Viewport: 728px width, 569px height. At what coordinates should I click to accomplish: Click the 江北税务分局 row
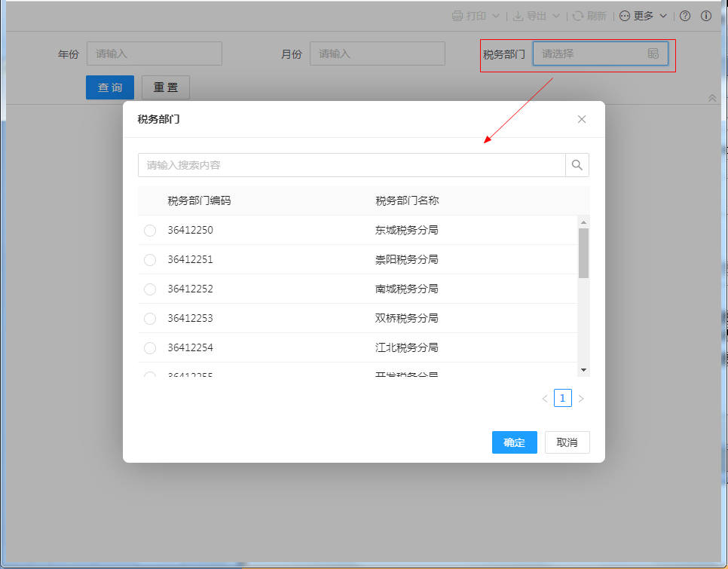coord(406,347)
